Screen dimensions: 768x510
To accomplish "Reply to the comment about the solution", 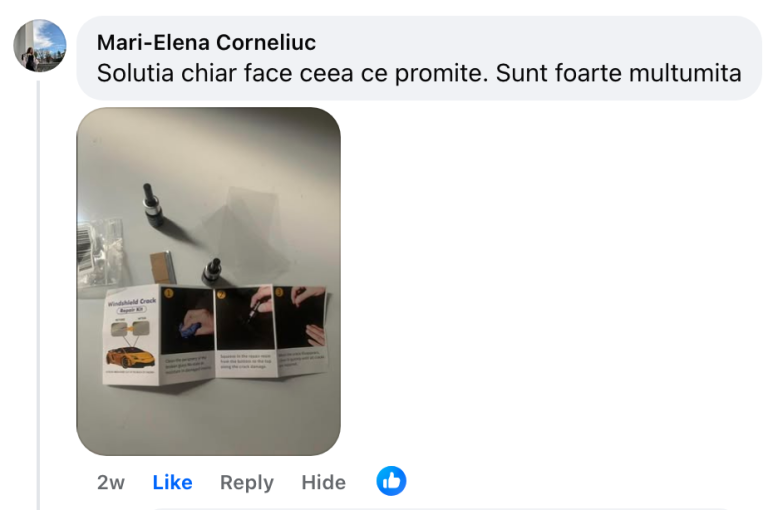I will (x=246, y=483).
